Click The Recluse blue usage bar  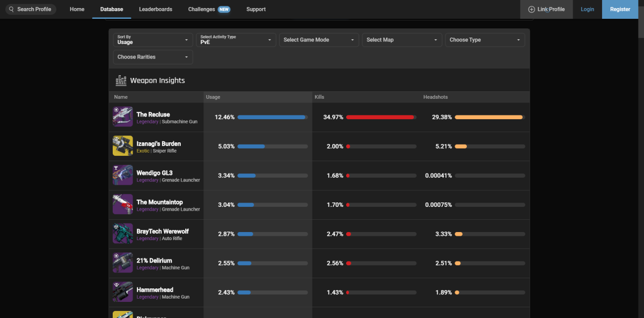tap(271, 117)
